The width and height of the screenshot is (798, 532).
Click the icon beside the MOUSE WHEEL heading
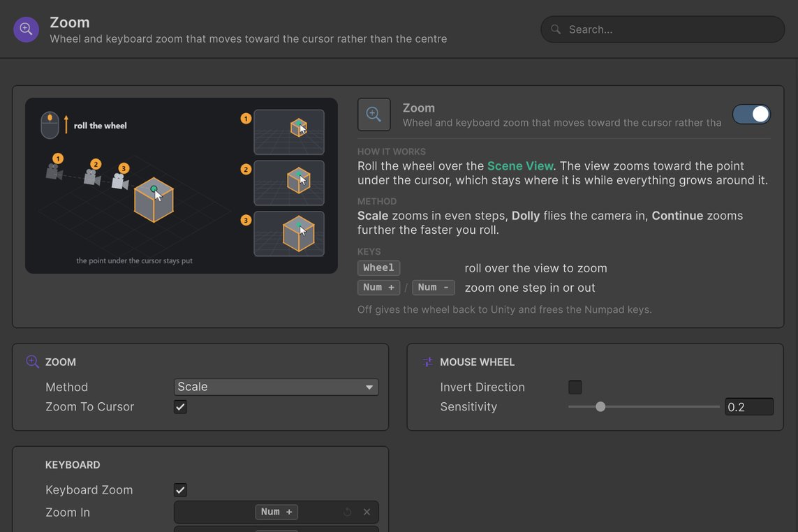(x=427, y=362)
